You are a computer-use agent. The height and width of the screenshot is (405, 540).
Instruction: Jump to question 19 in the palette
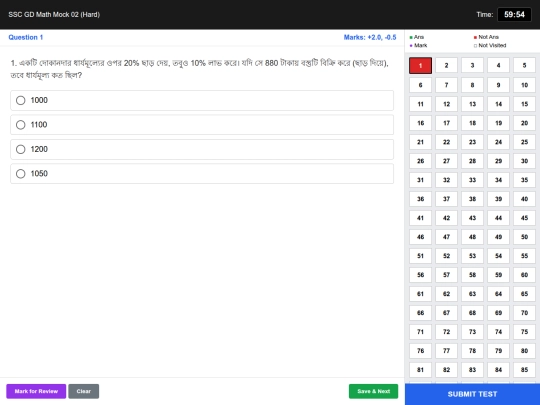point(498,123)
